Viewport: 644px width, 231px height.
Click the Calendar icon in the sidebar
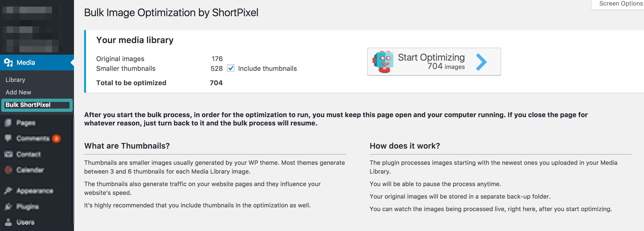8,170
